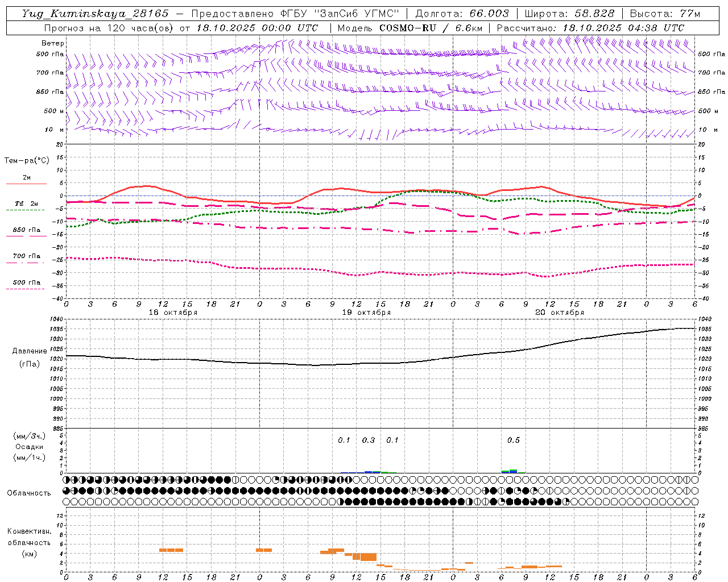Click the left 850 гПа wind level label
The width and height of the screenshot is (728, 582).
click(x=50, y=92)
